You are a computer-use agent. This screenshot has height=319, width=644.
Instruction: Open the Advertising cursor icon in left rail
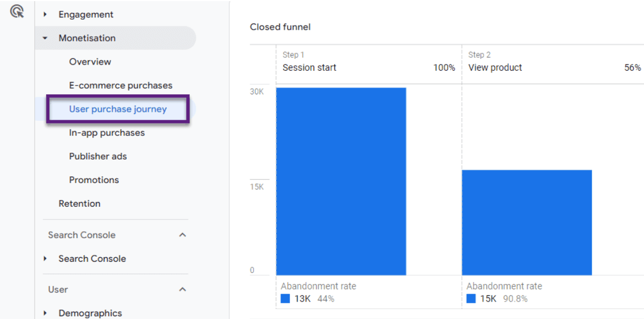[17, 11]
